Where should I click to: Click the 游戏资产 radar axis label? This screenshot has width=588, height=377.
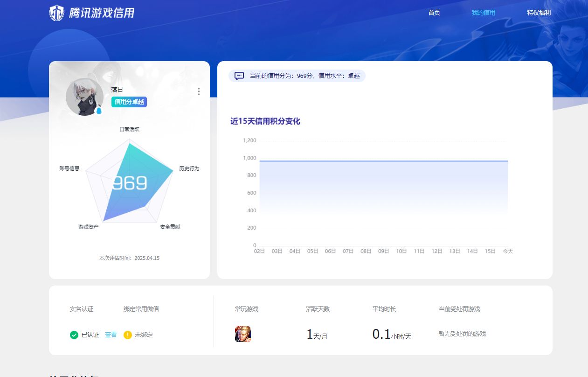89,227
